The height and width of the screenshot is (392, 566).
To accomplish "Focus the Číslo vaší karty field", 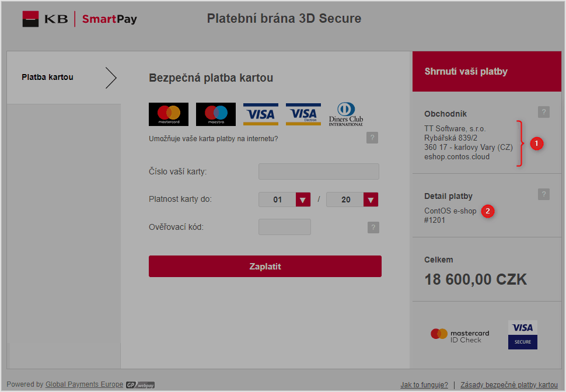I will point(319,171).
